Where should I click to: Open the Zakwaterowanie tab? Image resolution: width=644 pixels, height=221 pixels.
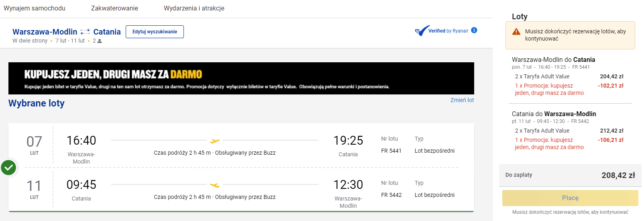click(114, 8)
